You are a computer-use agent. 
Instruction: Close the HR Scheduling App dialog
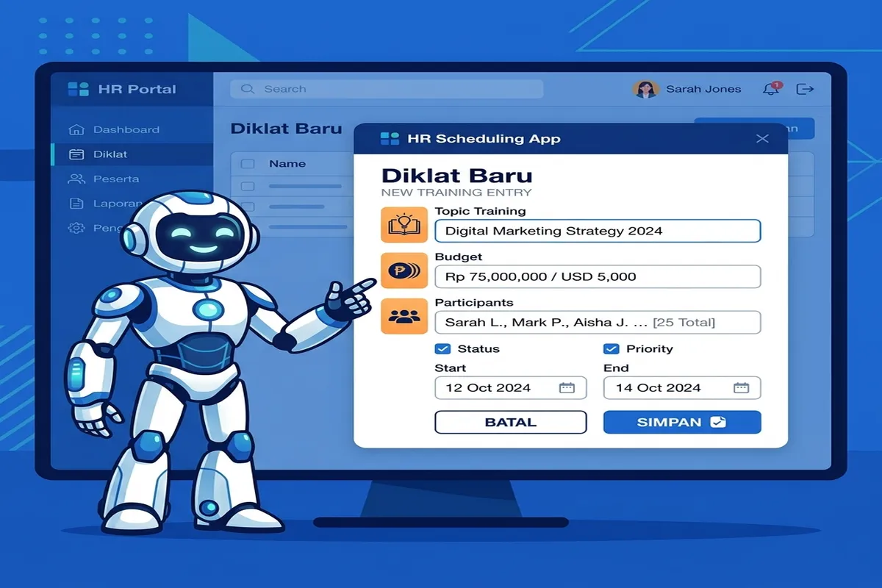point(762,139)
